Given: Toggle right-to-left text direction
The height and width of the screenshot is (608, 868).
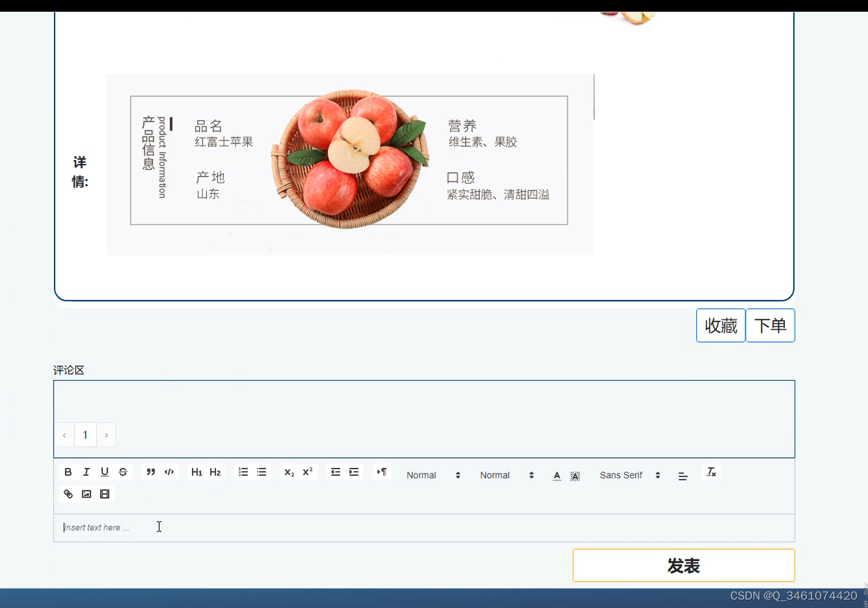Looking at the screenshot, I should pyautogui.click(x=382, y=472).
